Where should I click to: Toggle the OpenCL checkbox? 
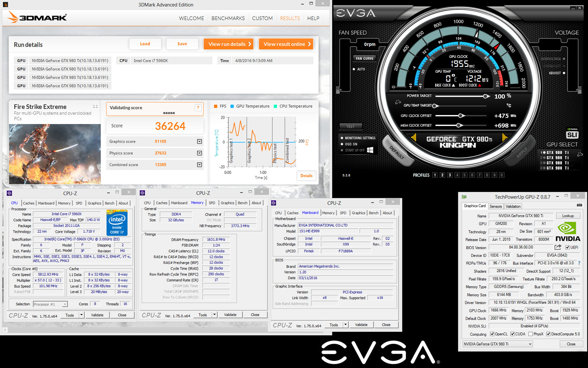tap(492, 334)
